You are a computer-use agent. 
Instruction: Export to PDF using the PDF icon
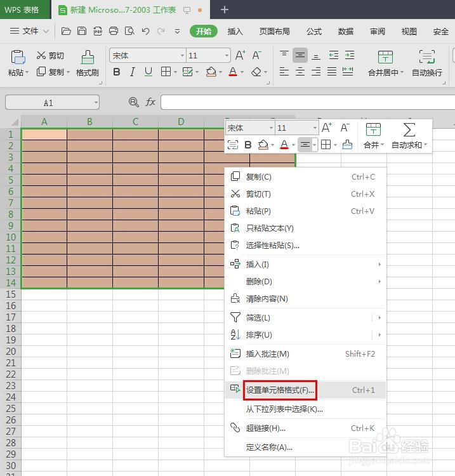[98, 31]
